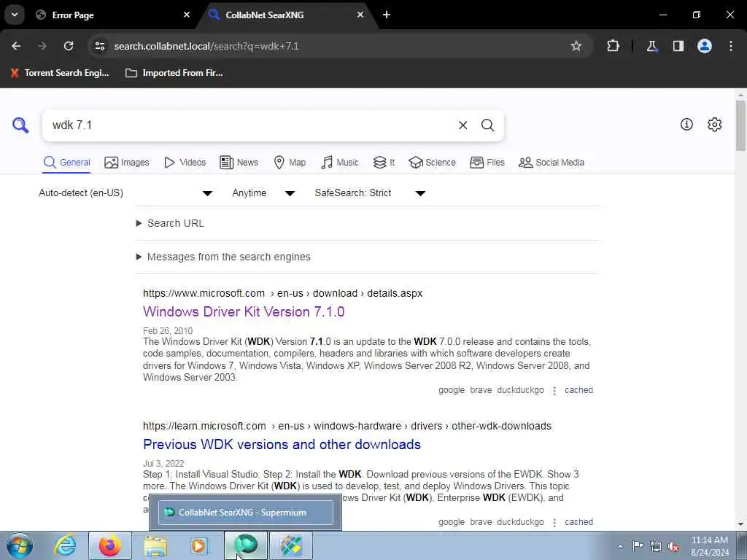This screenshot has height=560, width=747.
Task: View site information icon in address bar
Action: [99, 46]
